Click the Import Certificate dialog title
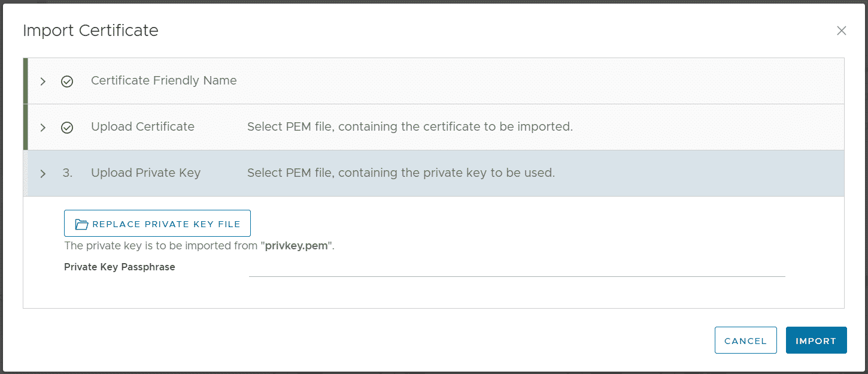The width and height of the screenshot is (868, 374). (90, 31)
